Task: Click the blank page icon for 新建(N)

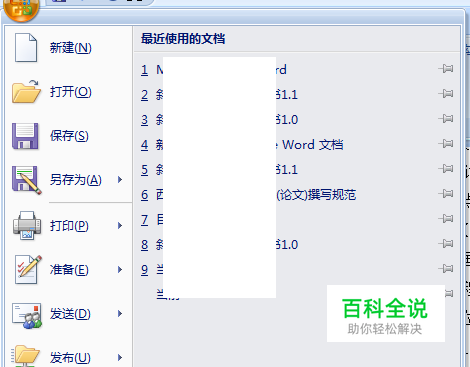Action: (26, 48)
